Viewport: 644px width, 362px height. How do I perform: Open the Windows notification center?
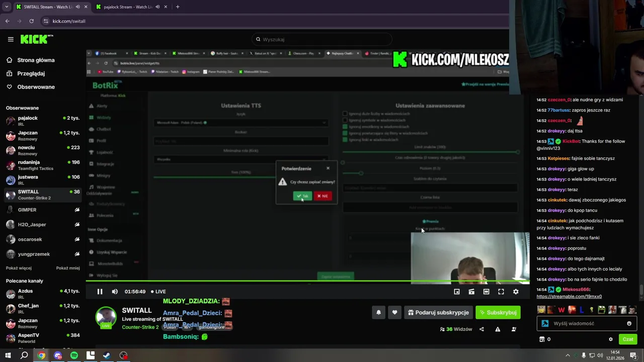[633, 355]
